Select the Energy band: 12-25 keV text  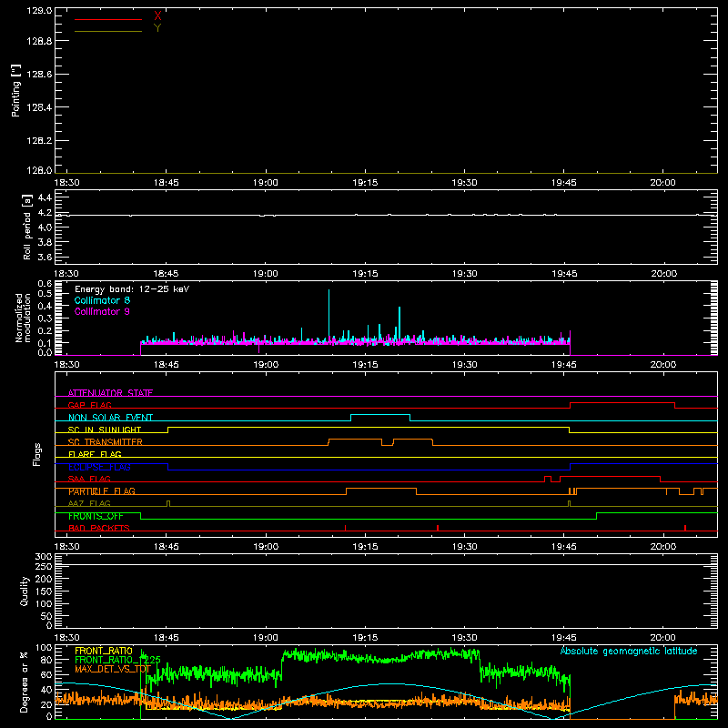(132, 289)
